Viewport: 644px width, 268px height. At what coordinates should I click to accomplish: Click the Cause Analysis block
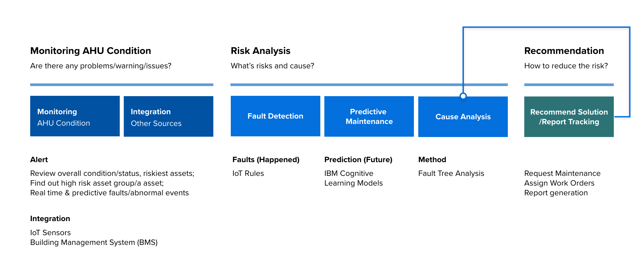(x=463, y=117)
